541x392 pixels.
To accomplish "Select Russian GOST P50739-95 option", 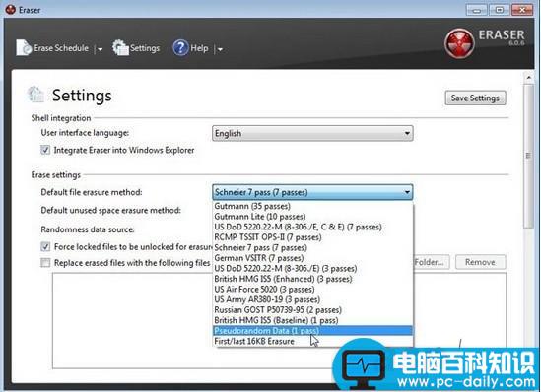I will click(312, 309).
